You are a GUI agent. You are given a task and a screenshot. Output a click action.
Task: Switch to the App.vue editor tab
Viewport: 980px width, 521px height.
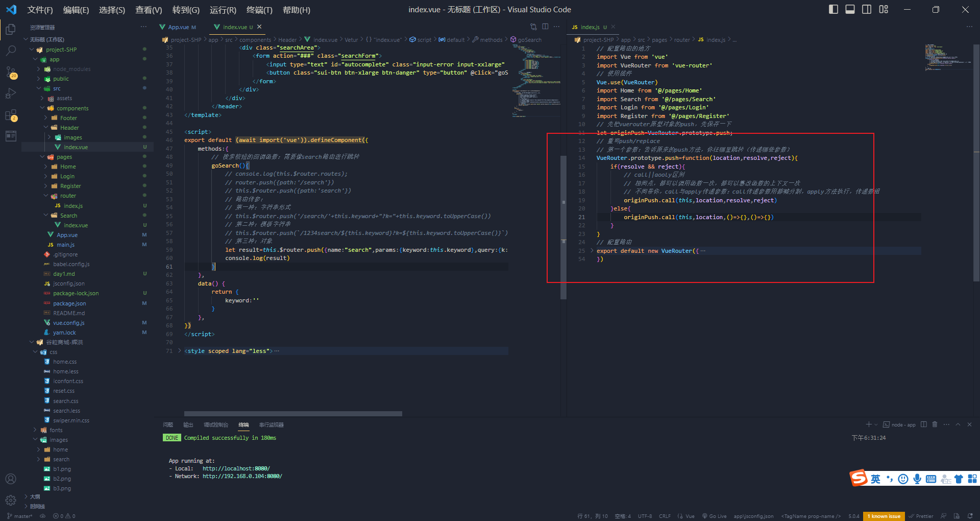tap(178, 27)
